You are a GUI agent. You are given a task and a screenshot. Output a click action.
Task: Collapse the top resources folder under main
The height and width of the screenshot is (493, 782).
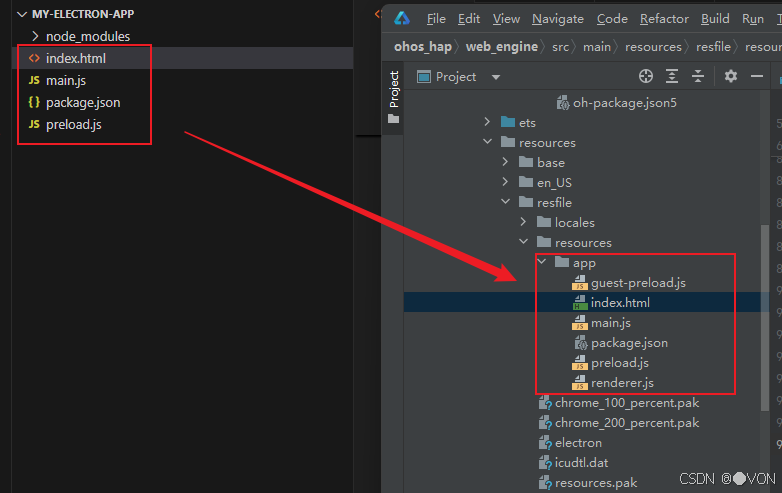(487, 142)
